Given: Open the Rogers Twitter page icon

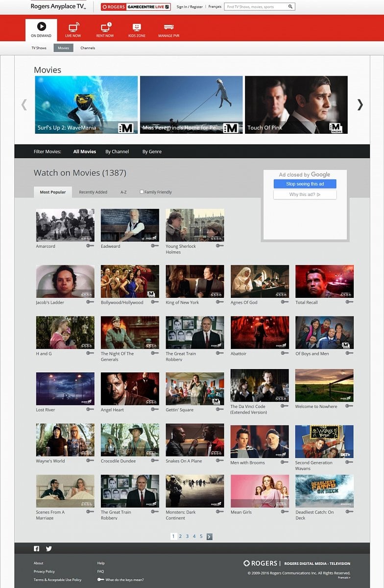Looking at the screenshot, I should (48, 549).
